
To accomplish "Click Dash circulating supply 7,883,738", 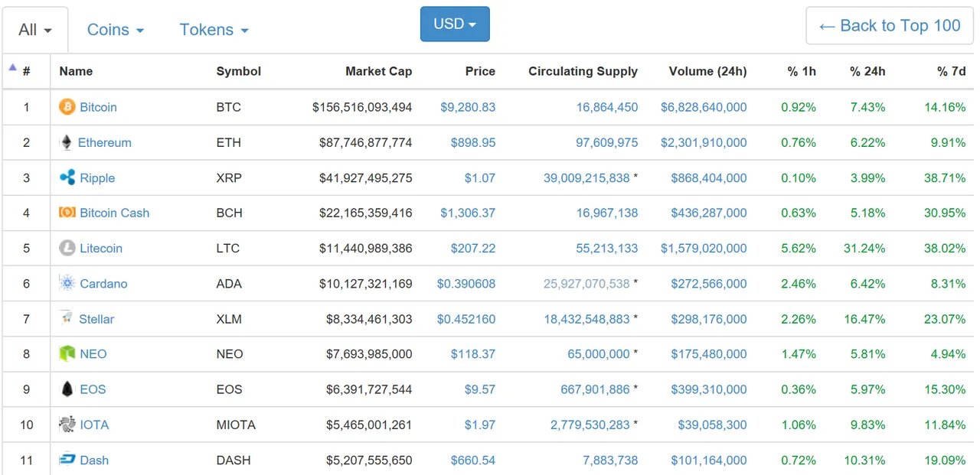I will tap(610, 460).
